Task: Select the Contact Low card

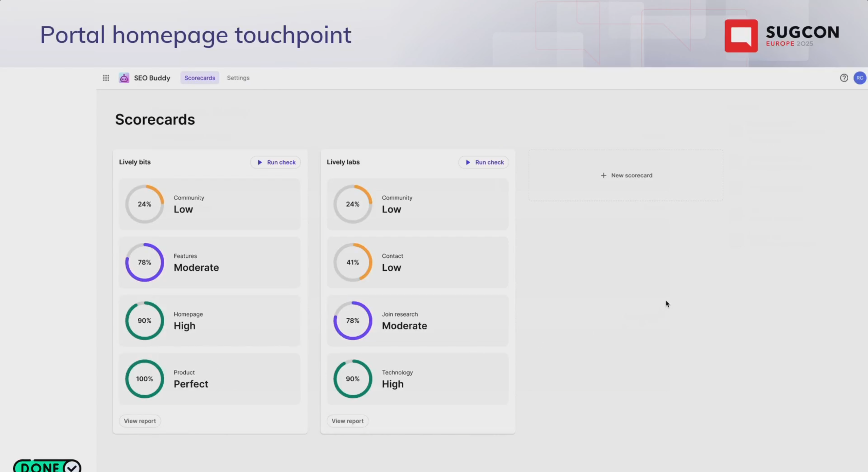Action: [417, 262]
